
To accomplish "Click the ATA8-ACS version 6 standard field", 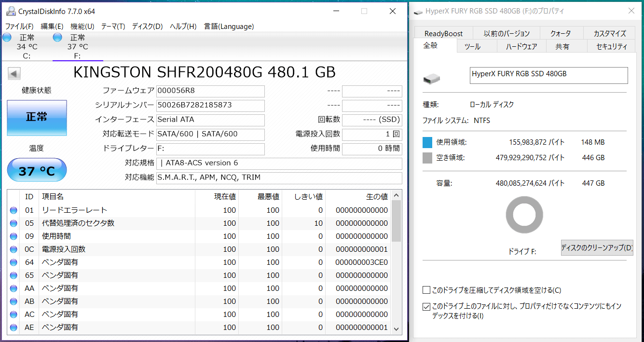I will (x=279, y=164).
